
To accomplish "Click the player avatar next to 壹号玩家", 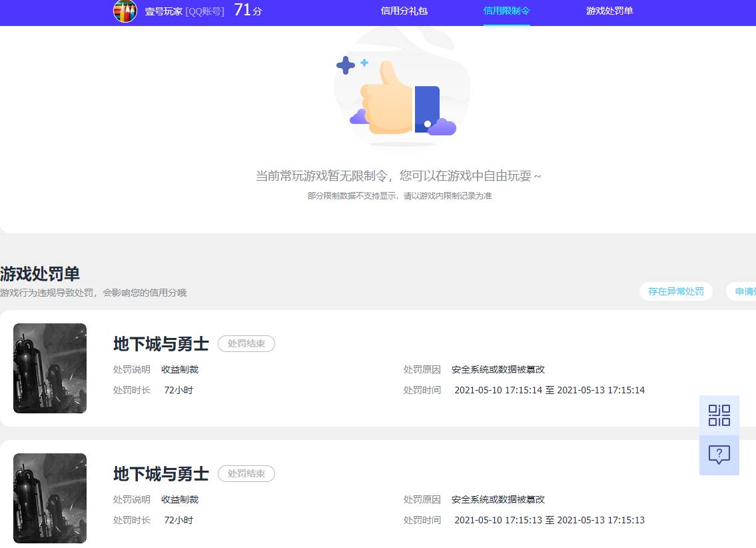I will tap(125, 12).
